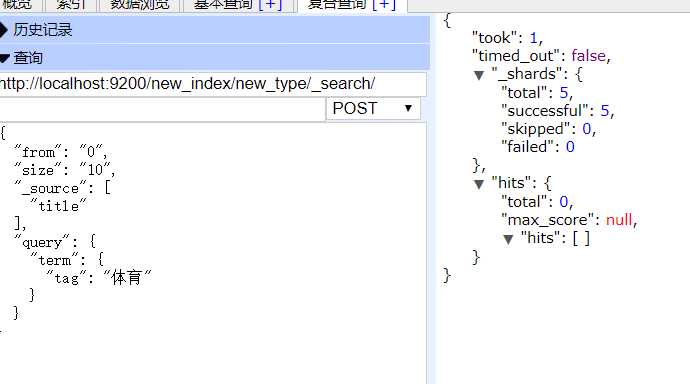The image size is (690, 384).
Task: Click the "max_score": null value
Action: pyautogui.click(x=619, y=219)
